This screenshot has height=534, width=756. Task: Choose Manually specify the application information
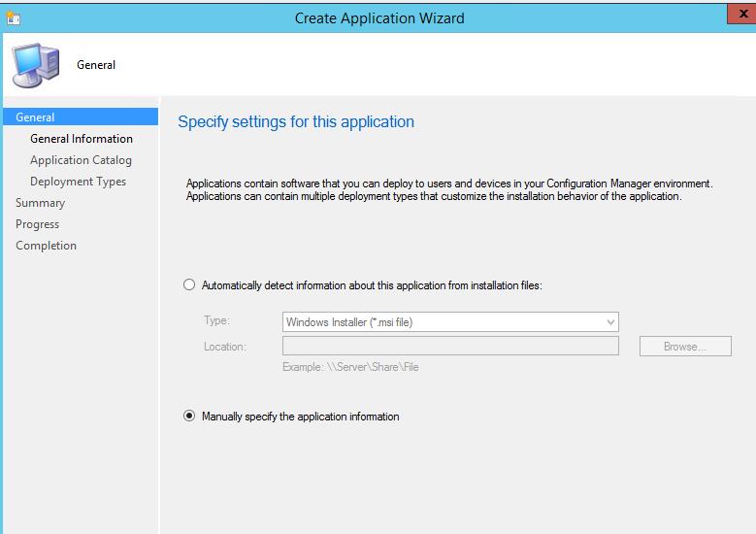(x=189, y=417)
